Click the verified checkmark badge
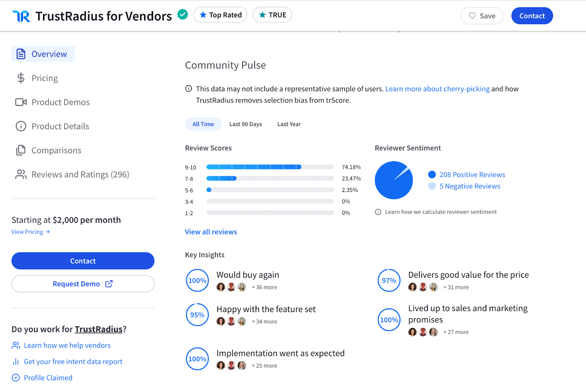Screen dimensions: 586x392 [183, 15]
